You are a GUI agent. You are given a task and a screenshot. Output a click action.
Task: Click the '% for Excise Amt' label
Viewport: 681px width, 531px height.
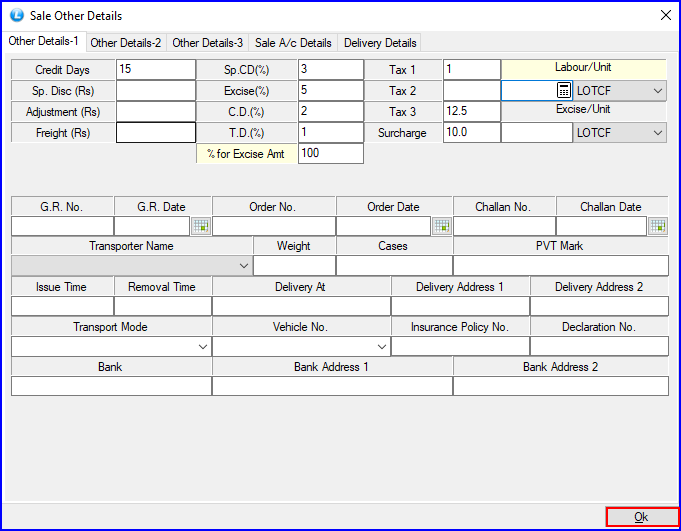point(246,154)
